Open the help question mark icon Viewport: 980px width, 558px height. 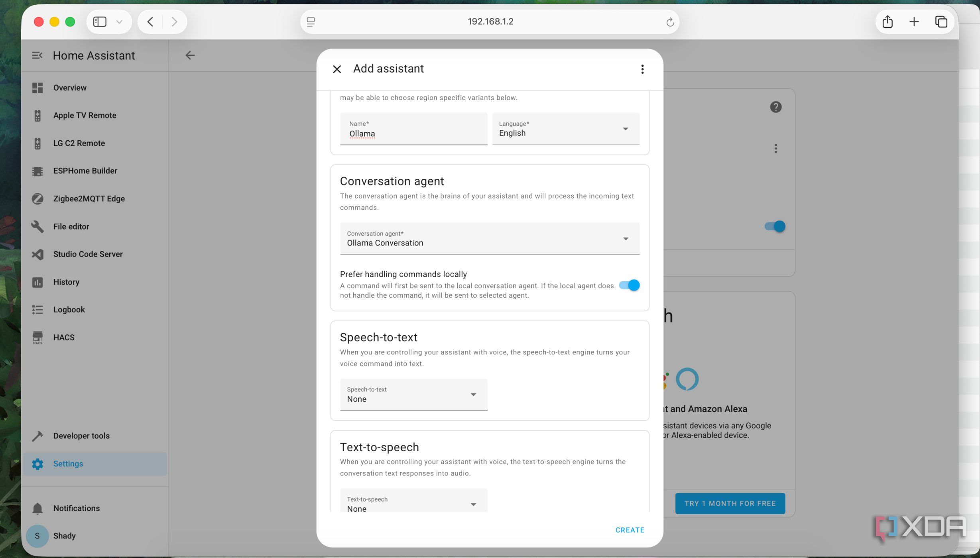pos(775,107)
